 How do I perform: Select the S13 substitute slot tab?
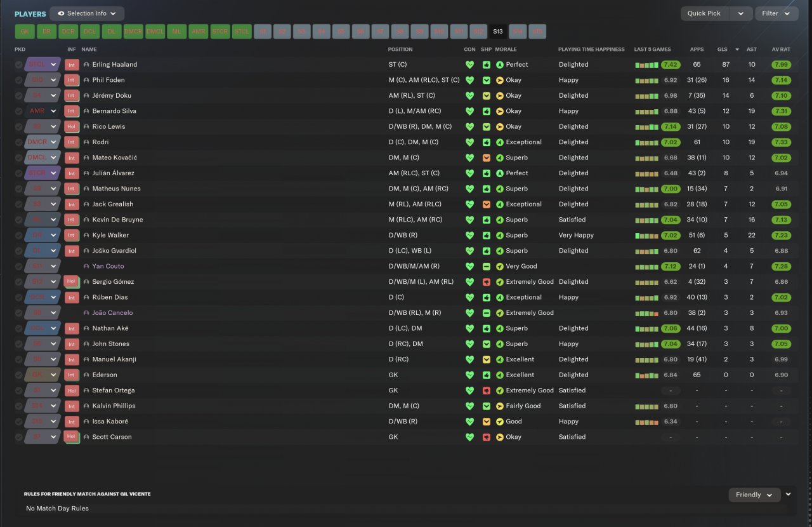point(497,31)
